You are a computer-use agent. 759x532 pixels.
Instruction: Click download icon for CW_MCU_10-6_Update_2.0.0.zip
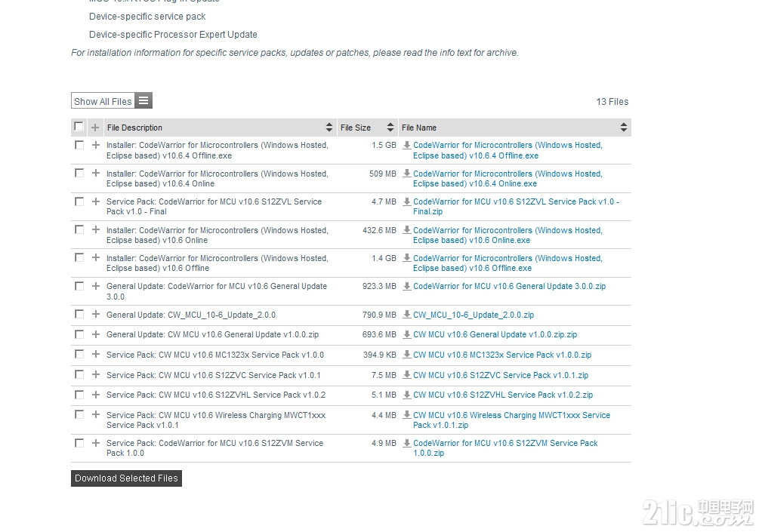click(407, 315)
